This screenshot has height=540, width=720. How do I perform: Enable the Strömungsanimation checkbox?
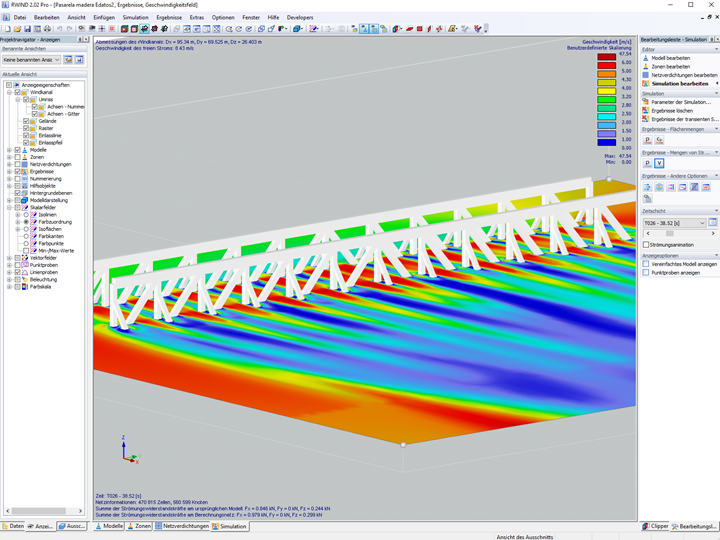pos(646,245)
